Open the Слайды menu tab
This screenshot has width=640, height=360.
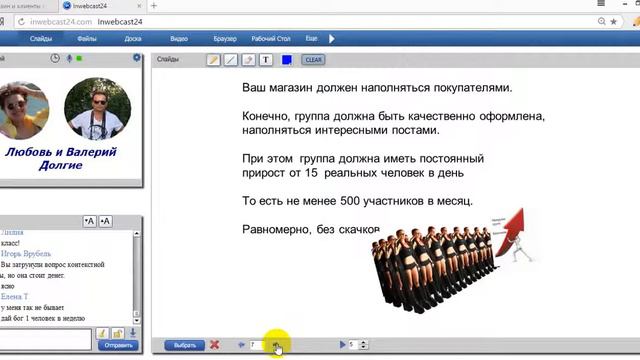pyautogui.click(x=41, y=39)
